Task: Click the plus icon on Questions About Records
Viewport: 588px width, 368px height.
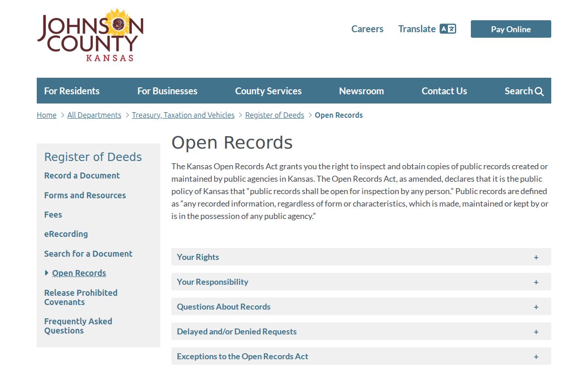Action: coord(536,307)
